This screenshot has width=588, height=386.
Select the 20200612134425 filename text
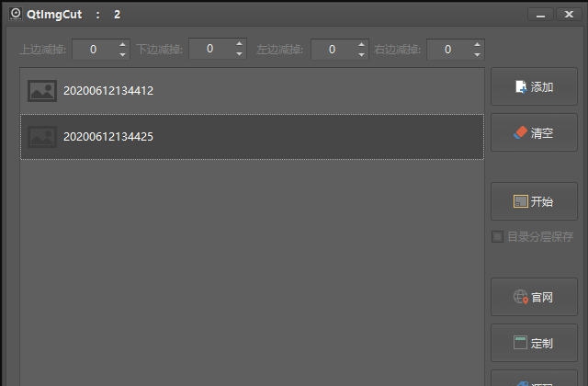(108, 137)
